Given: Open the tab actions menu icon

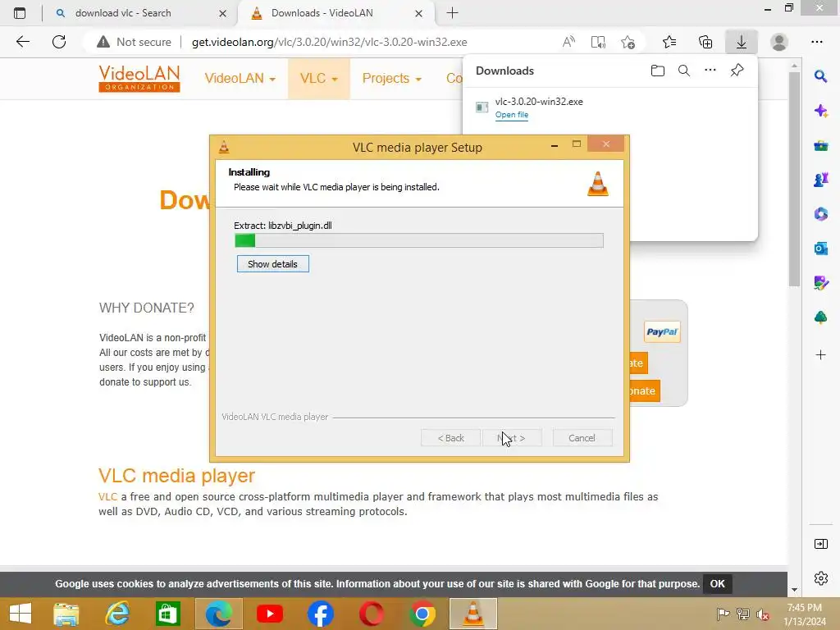Looking at the screenshot, I should pyautogui.click(x=20, y=13).
